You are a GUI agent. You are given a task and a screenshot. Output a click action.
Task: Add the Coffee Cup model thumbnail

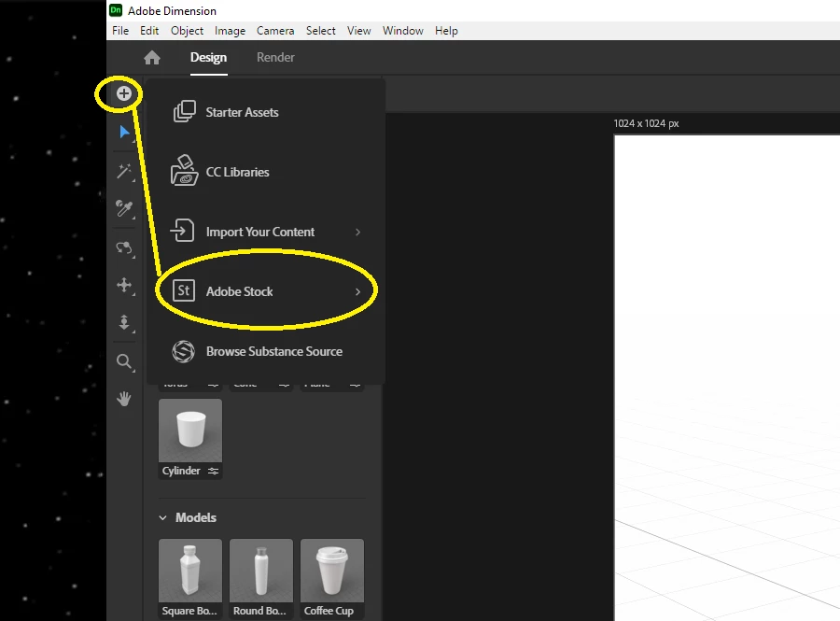[332, 571]
